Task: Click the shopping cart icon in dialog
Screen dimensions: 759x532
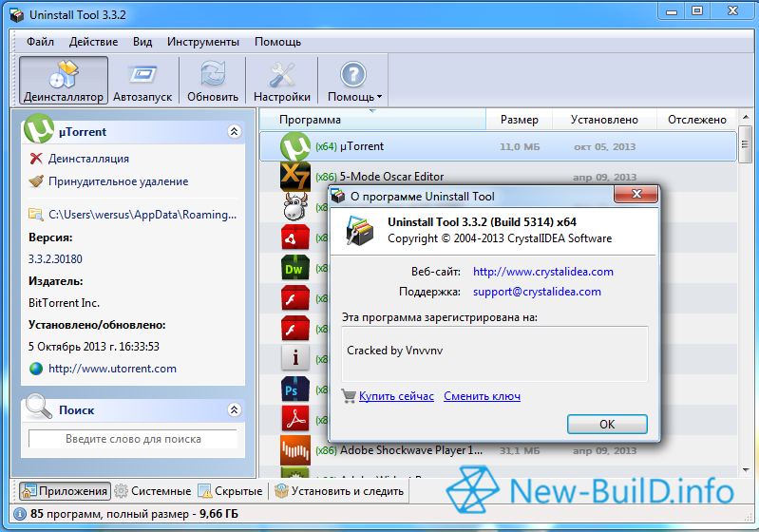Action: (349, 396)
